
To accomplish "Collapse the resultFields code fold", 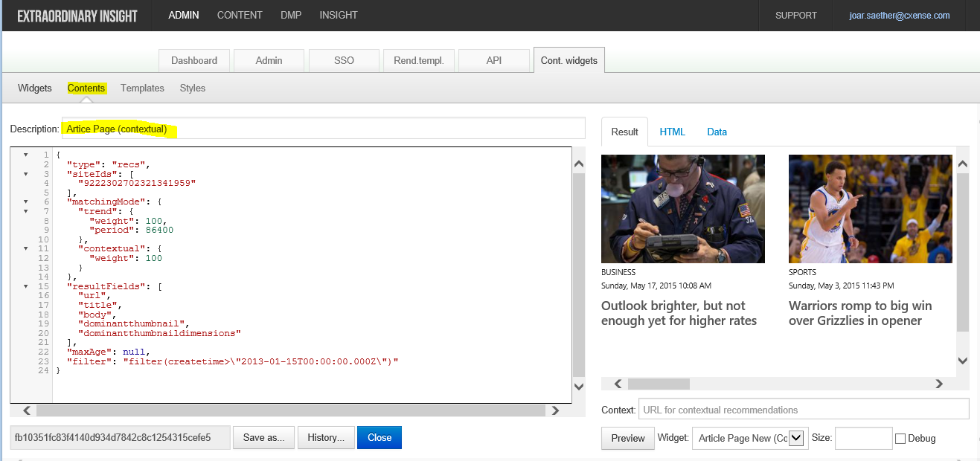I will pyautogui.click(x=25, y=286).
